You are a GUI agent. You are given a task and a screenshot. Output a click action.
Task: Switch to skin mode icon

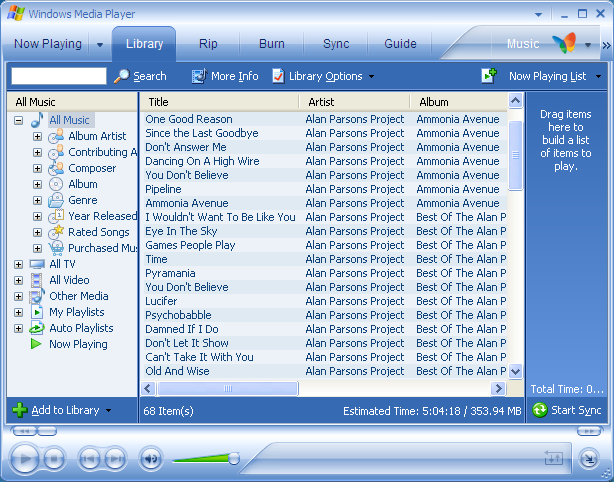(x=589, y=459)
